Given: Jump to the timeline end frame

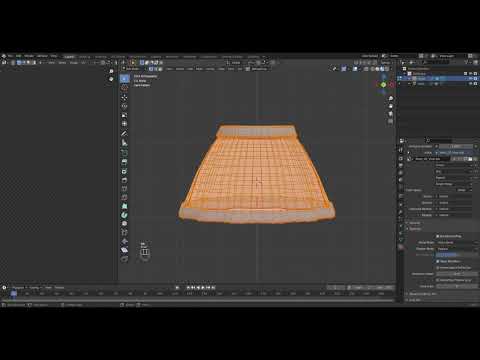Looking at the screenshot, I should pos(213,288).
